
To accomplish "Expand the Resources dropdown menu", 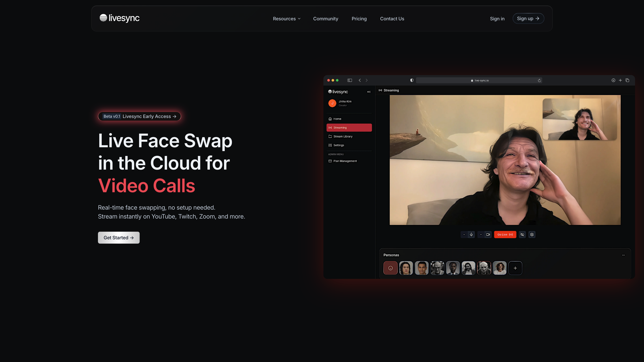I will click(286, 19).
